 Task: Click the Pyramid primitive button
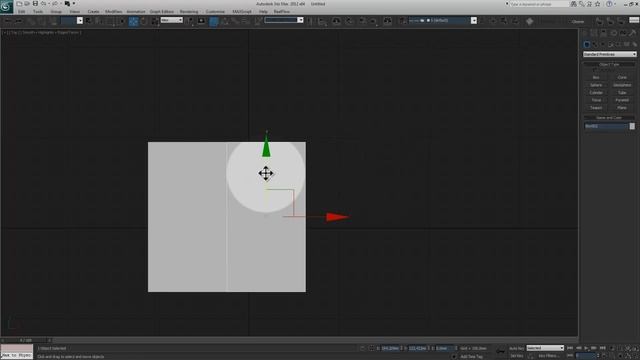(622, 100)
